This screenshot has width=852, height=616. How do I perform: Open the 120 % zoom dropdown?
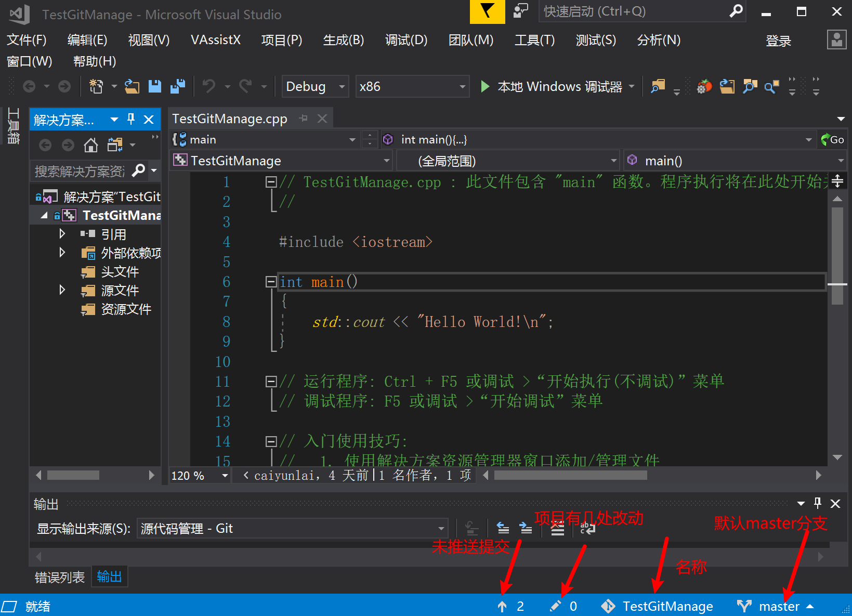pos(200,475)
